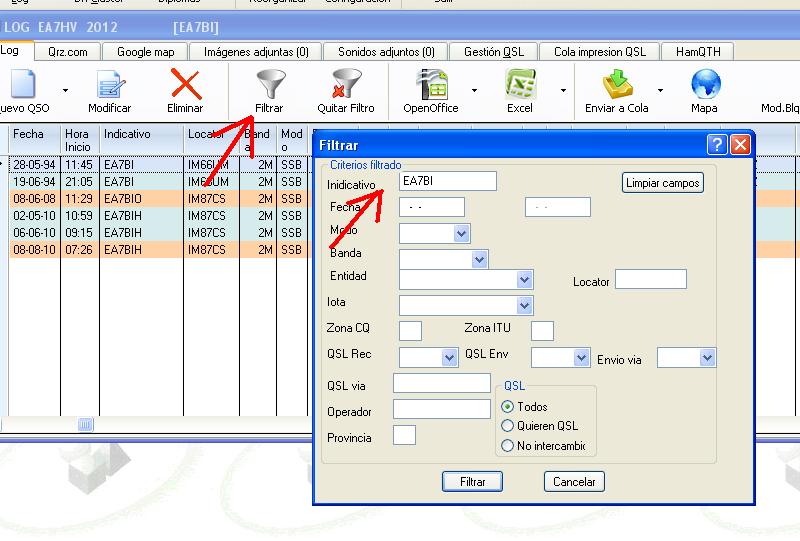Click the Cancelar button in the dialog
The width and height of the screenshot is (800, 541).
(575, 482)
